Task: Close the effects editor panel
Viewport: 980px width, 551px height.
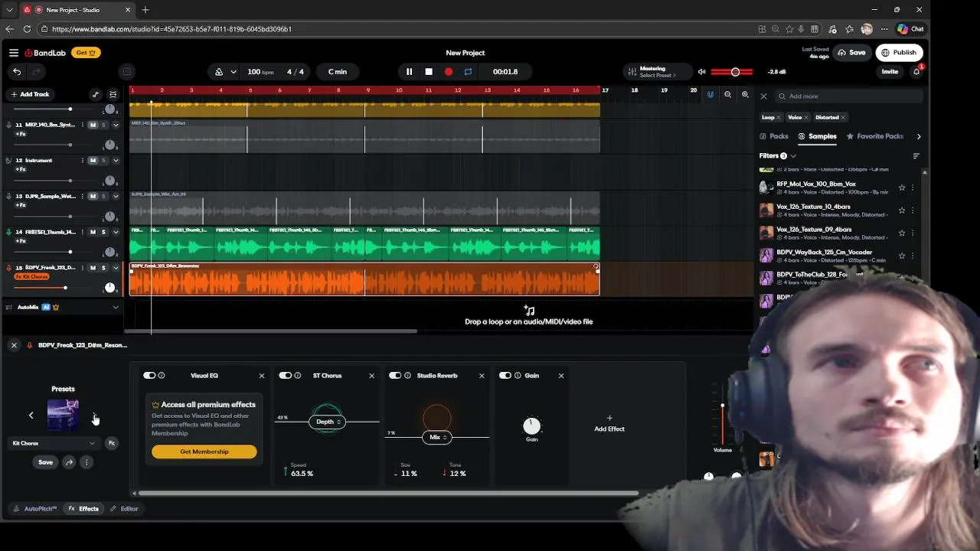Action: point(14,345)
